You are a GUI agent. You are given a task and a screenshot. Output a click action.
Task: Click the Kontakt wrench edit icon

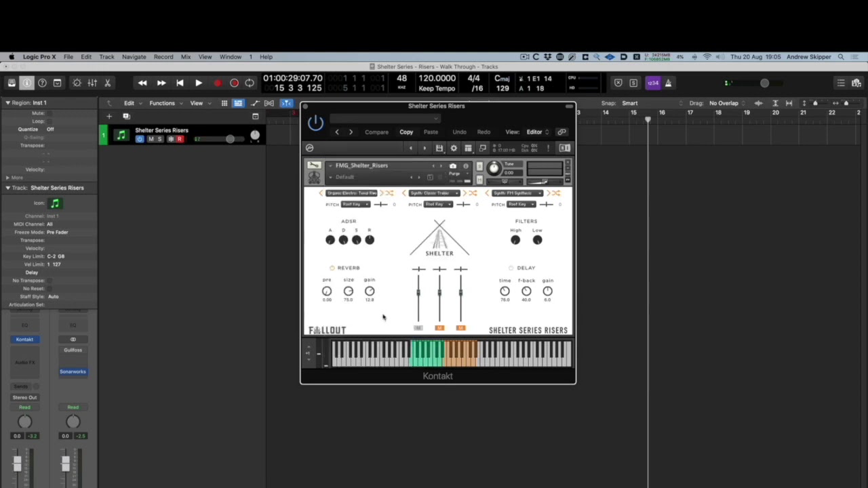pyautogui.click(x=314, y=165)
